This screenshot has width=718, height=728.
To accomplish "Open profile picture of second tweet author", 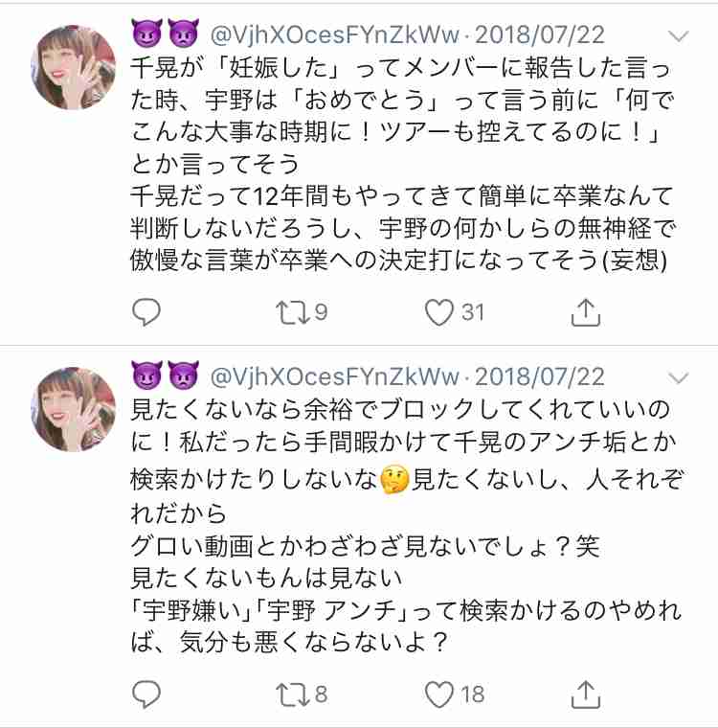I will coord(74,409).
